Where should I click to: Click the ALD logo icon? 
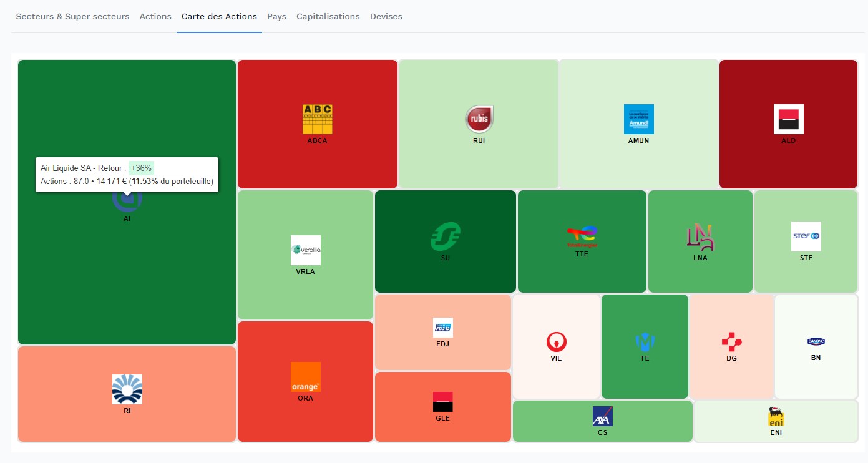coord(789,119)
